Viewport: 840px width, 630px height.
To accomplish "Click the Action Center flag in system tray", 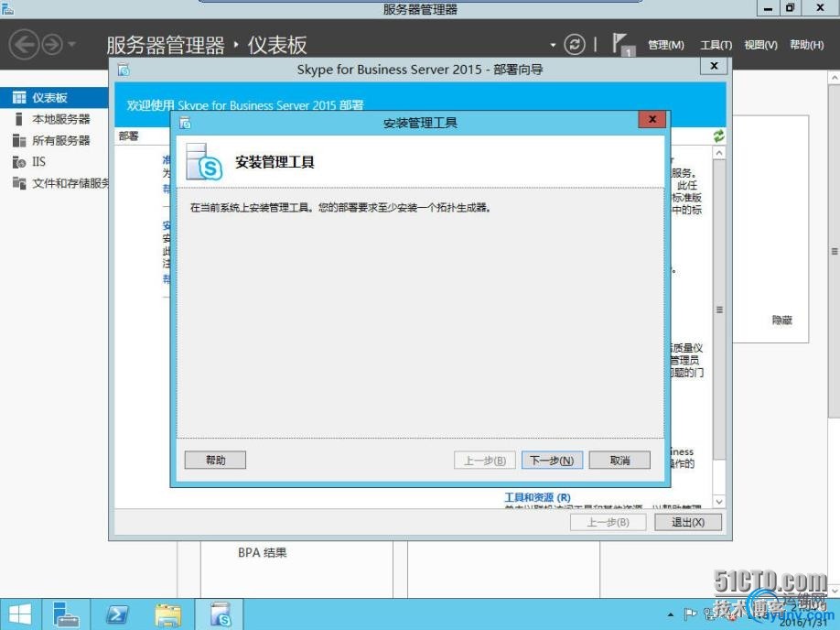I will point(691,614).
